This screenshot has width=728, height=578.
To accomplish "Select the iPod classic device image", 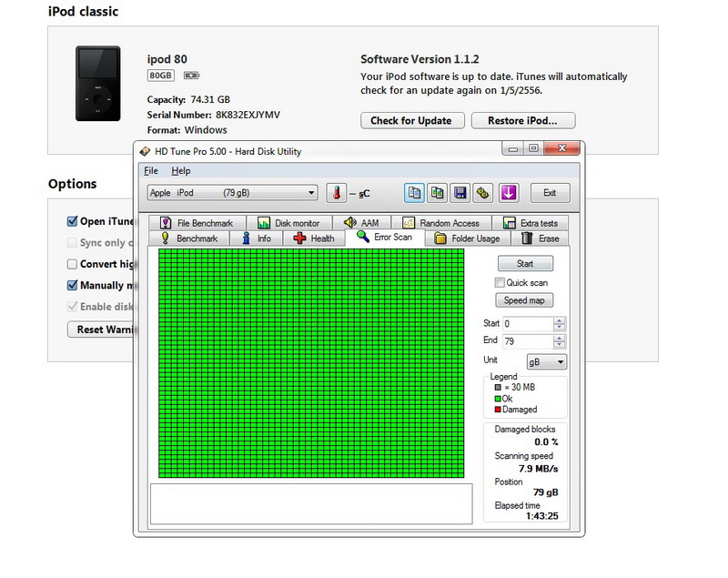I will [x=98, y=83].
